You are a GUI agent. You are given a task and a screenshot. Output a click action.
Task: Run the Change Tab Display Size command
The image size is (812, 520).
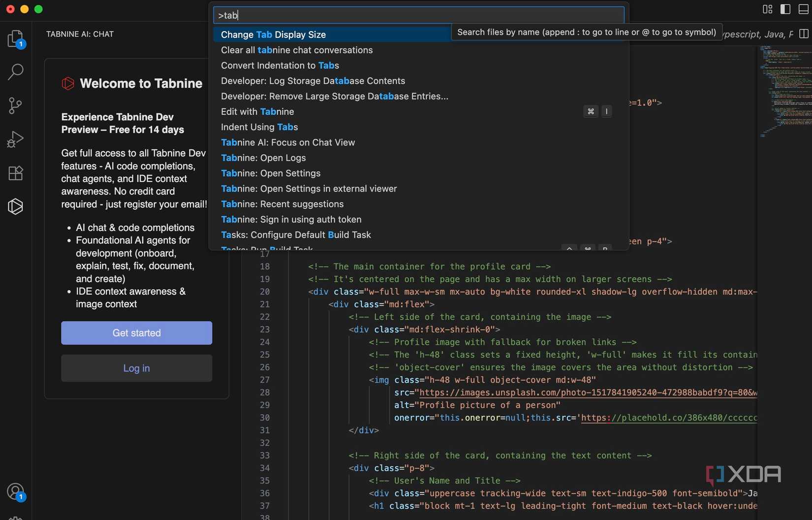click(x=273, y=34)
